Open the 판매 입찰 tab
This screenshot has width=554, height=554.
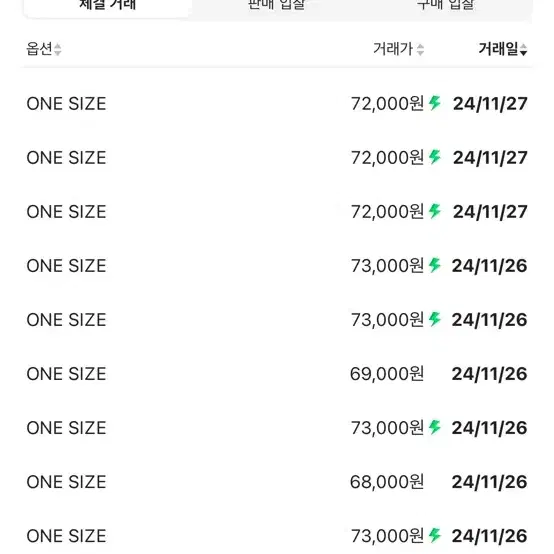[277, 5]
